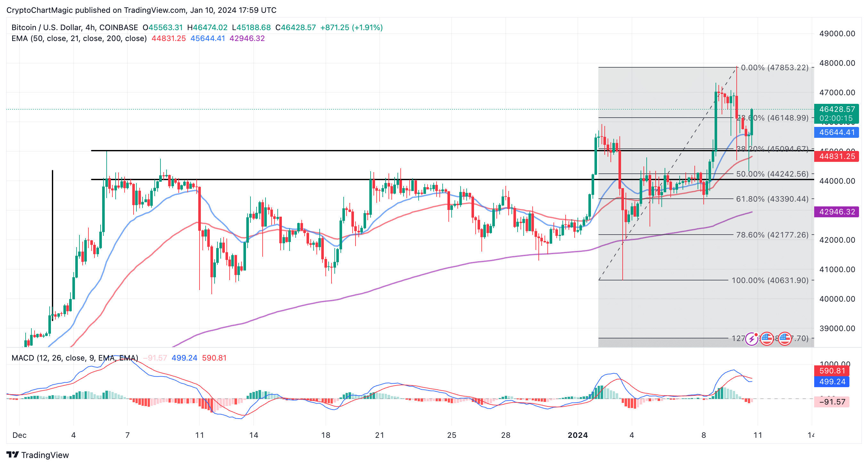Click the red MACD signal tag 590.81

pyautogui.click(x=832, y=370)
